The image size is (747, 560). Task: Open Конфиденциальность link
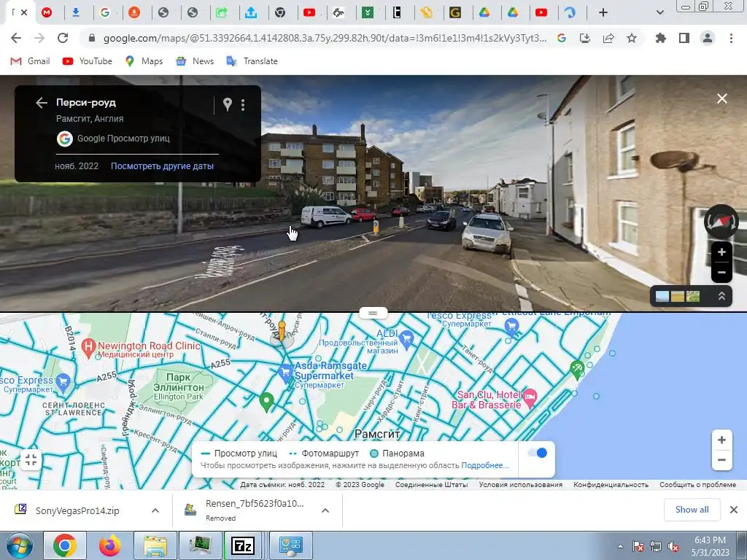(x=611, y=484)
